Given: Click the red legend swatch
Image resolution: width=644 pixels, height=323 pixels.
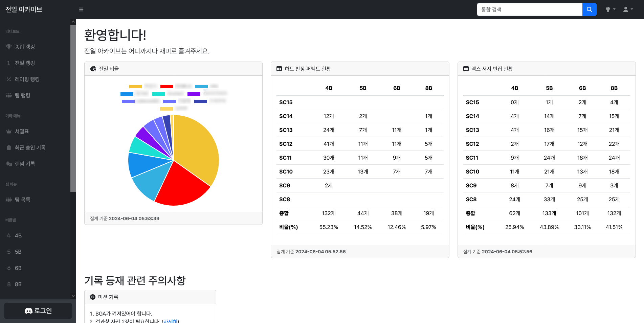Looking at the screenshot, I should coord(167,87).
